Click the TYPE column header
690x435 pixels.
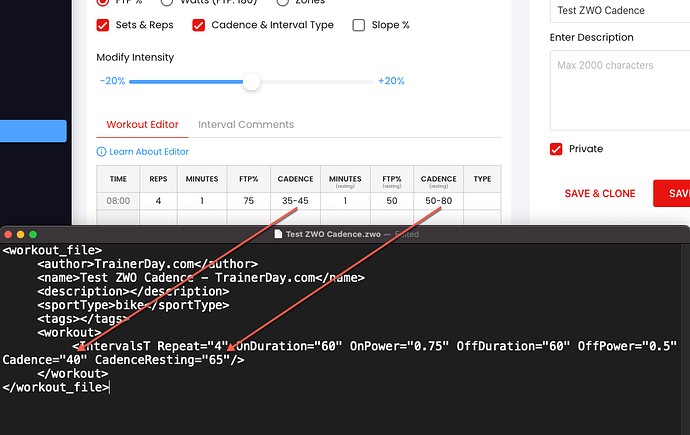(482, 179)
